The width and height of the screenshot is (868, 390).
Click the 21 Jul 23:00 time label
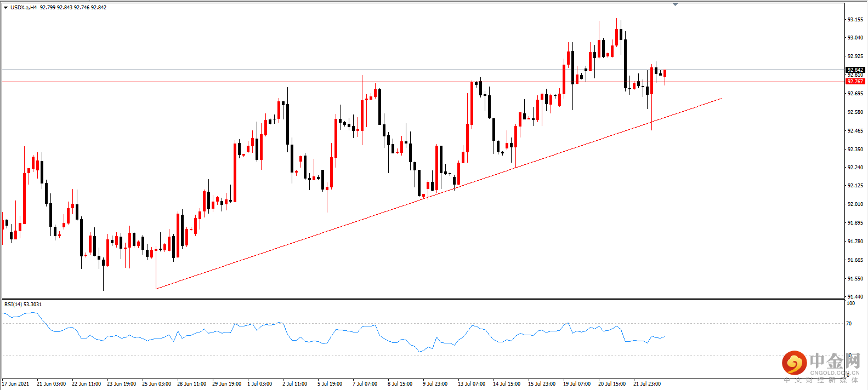[647, 384]
